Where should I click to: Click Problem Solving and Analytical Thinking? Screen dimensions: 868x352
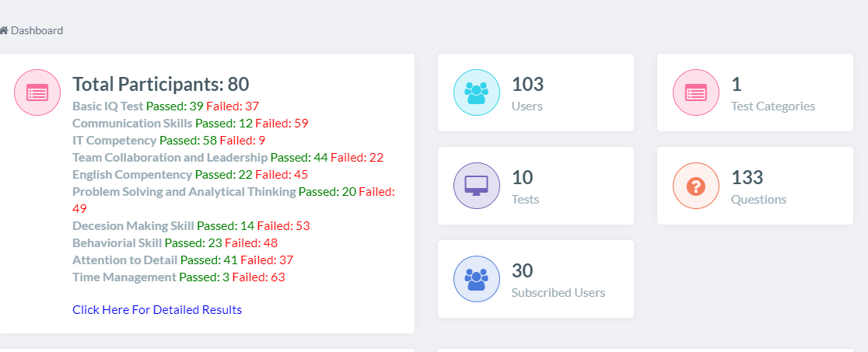click(184, 191)
